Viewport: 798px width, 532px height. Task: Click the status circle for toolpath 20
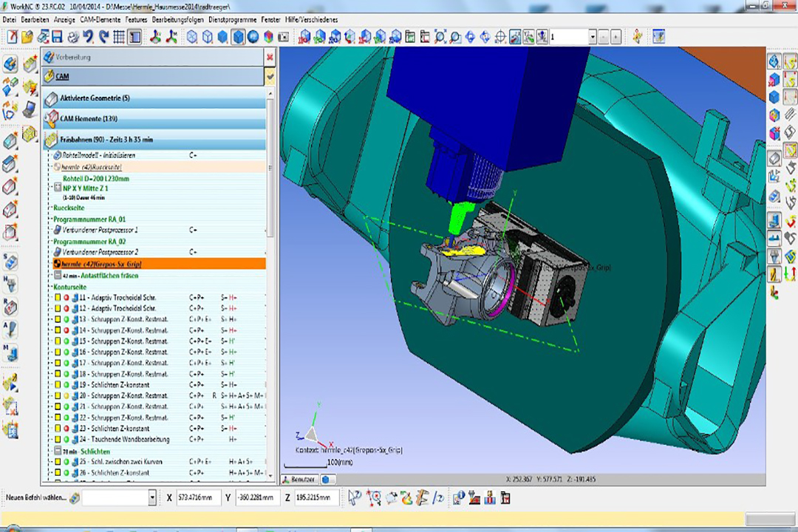click(x=66, y=395)
